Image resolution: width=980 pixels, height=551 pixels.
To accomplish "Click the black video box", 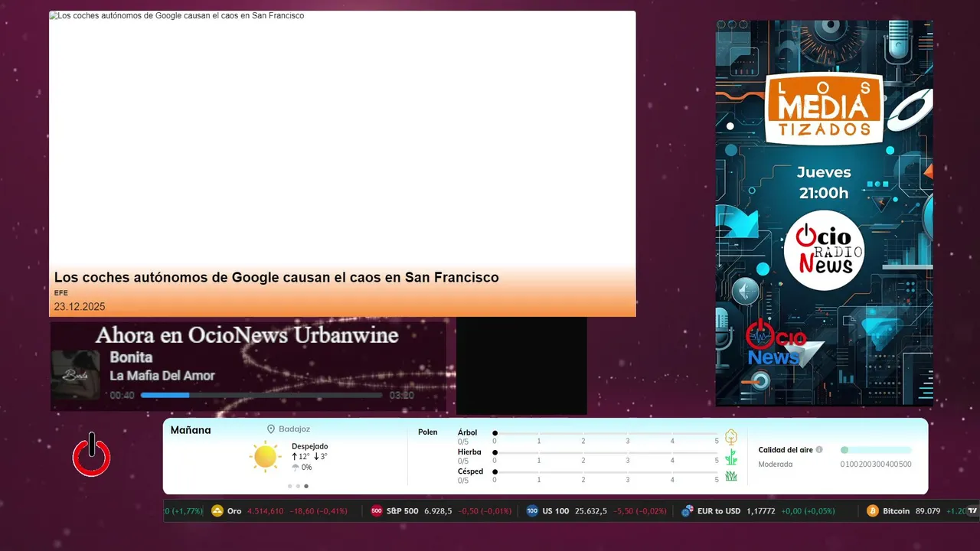I will 521,366.
